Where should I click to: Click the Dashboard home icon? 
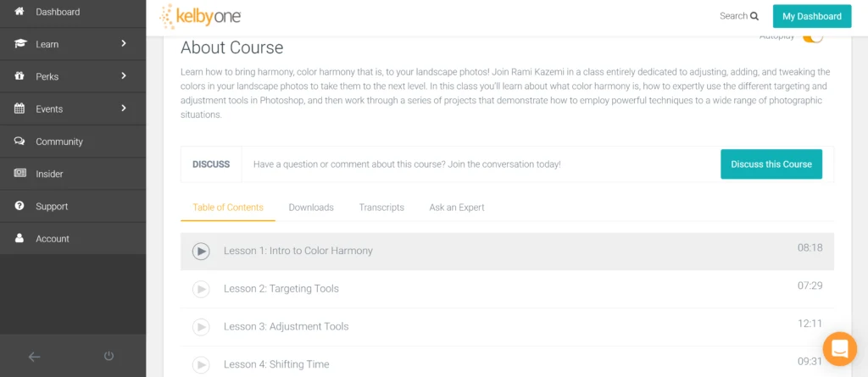tap(19, 11)
